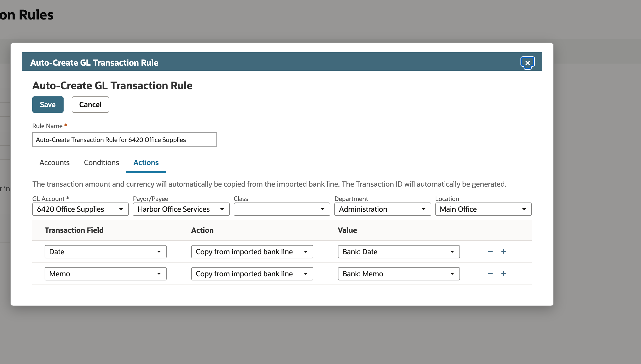
Task: Remove the Date transaction field row
Action: pos(490,251)
